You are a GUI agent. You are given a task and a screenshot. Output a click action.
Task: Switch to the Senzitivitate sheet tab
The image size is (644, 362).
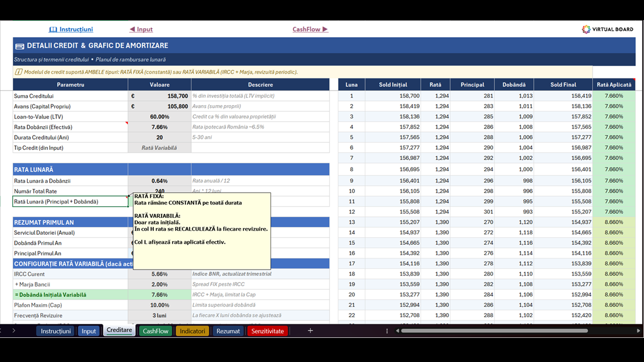click(x=268, y=331)
